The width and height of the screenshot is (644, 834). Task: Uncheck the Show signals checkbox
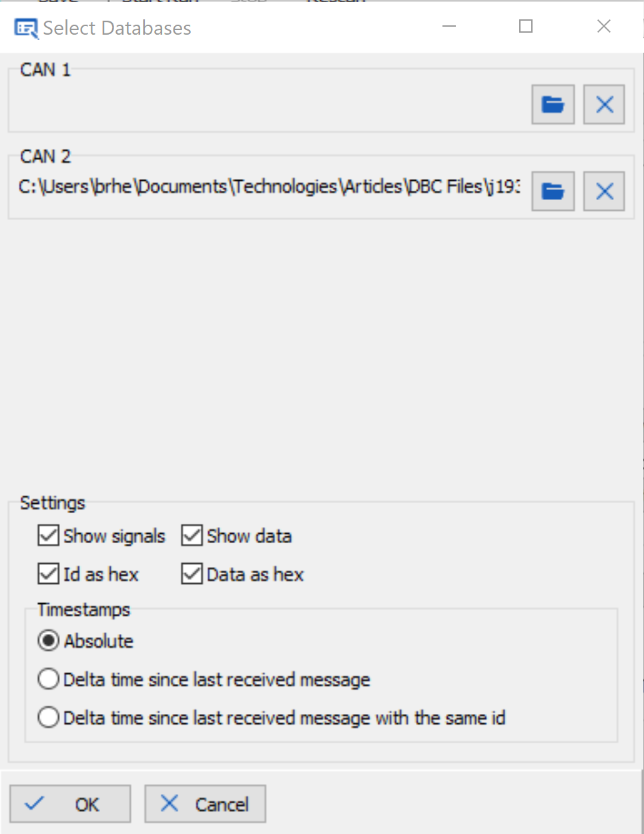pyautogui.click(x=49, y=536)
